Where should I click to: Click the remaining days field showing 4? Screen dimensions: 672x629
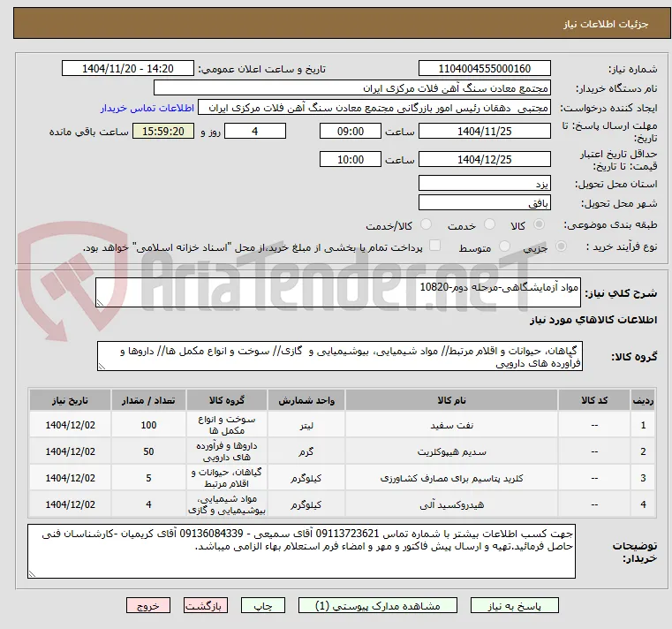255,132
